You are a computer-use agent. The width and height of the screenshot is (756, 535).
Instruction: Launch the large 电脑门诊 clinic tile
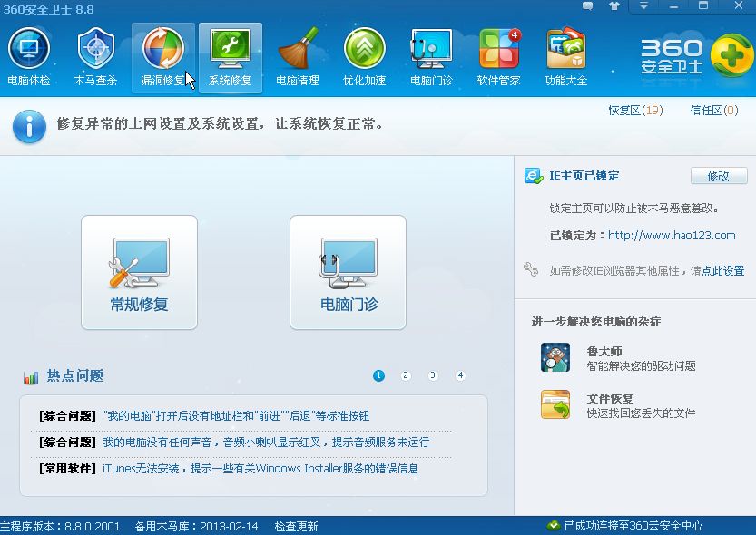coord(349,273)
